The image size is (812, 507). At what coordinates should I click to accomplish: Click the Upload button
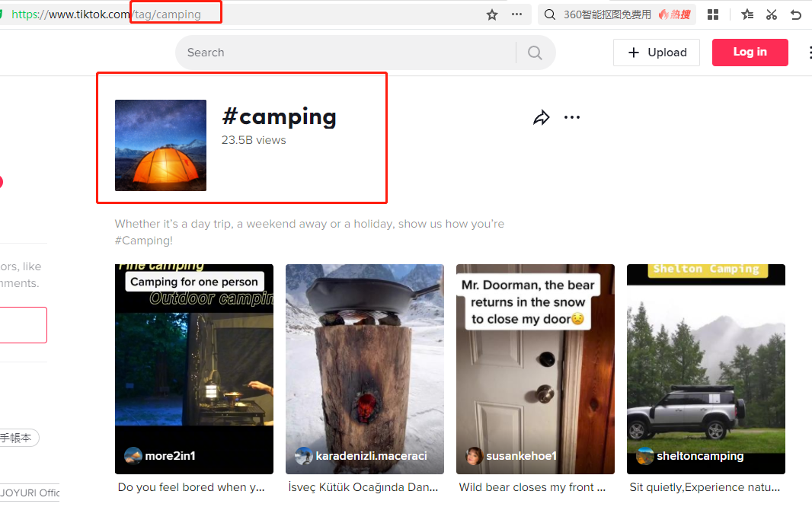[x=657, y=53]
